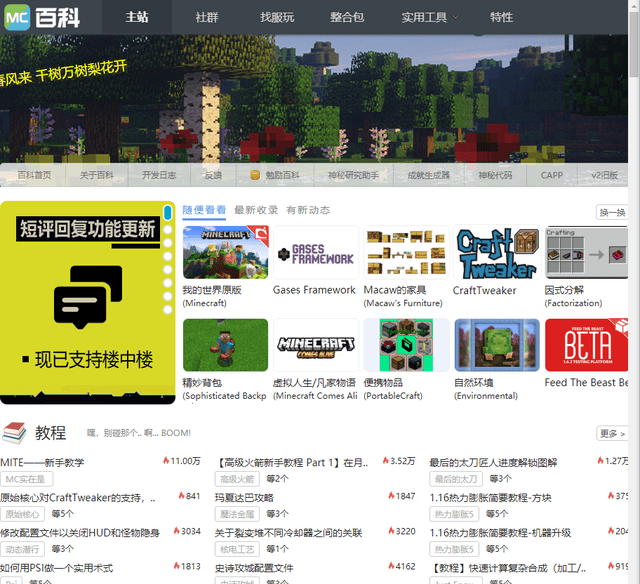This screenshot has height=584, width=640.
Task: Open the 玛夏达巴攻略 tutorial
Action: [x=244, y=497]
